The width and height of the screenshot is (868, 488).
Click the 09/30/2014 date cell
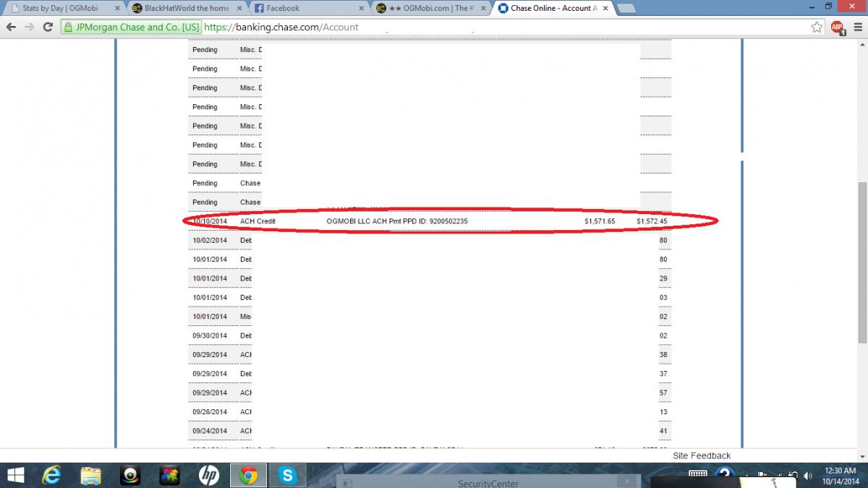(210, 335)
